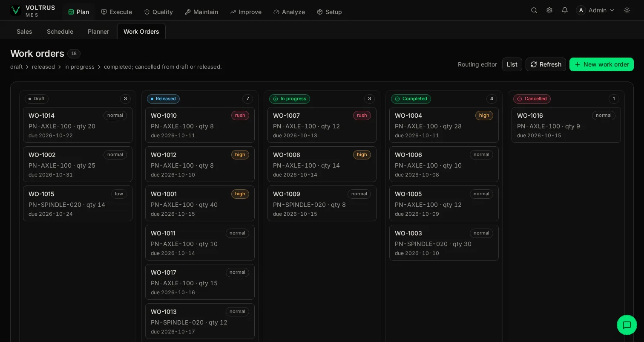Image resolution: width=644 pixels, height=342 pixels.
Task: Check notifications bell icon
Action: coord(565,10)
